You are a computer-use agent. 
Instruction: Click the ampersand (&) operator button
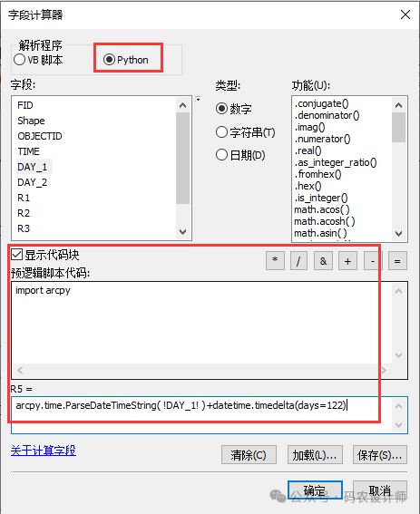pos(323,261)
